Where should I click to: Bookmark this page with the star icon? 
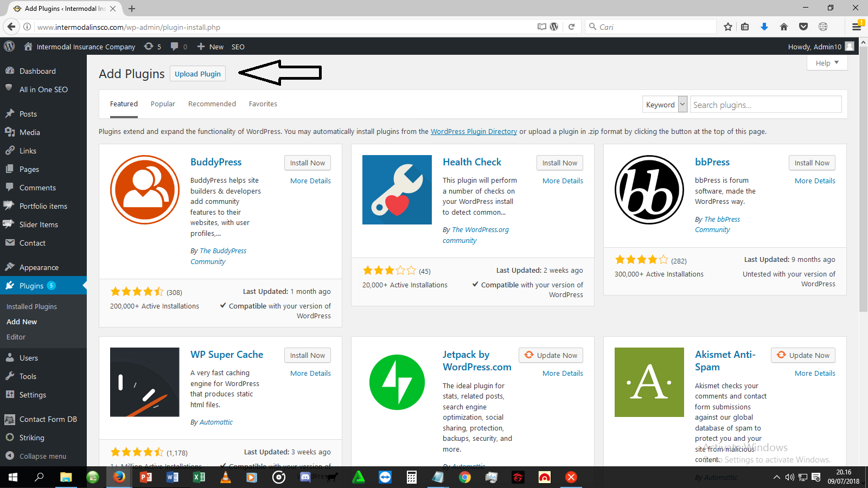728,27
